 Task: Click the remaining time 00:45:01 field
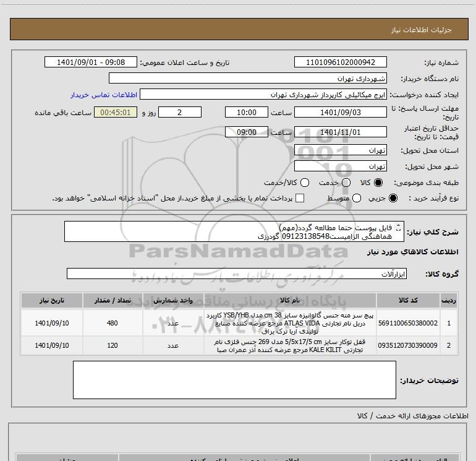116,112
